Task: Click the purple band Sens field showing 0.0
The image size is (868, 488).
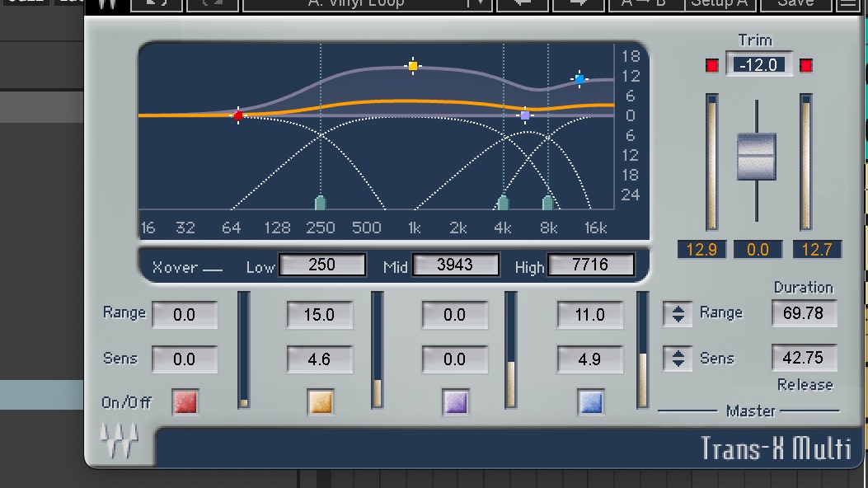Action: (x=454, y=359)
